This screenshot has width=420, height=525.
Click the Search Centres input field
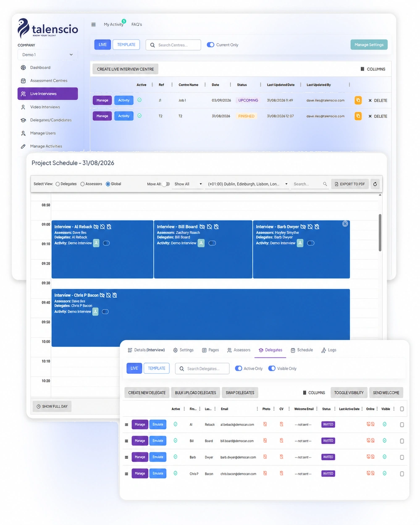173,45
